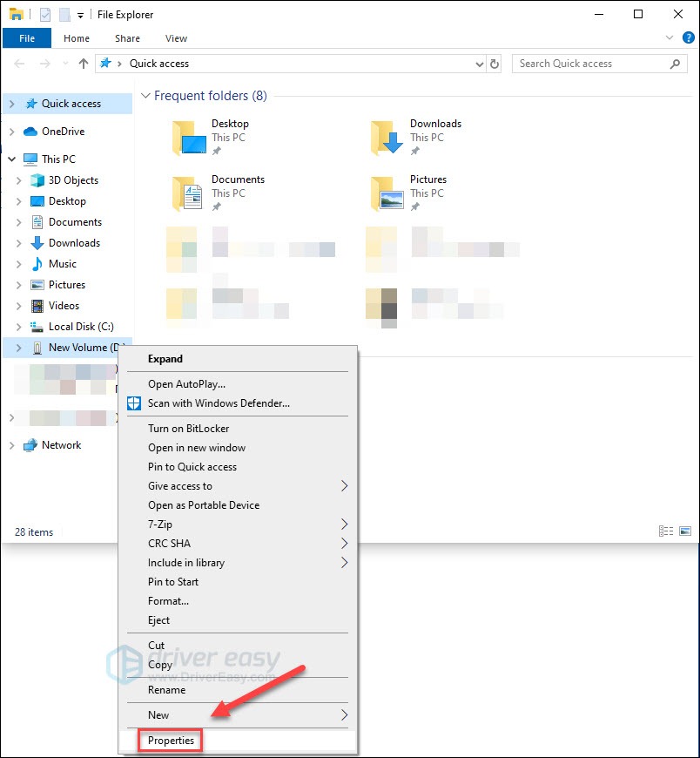Image resolution: width=700 pixels, height=758 pixels.
Task: Collapse the Frequent folders group
Action: [145, 96]
